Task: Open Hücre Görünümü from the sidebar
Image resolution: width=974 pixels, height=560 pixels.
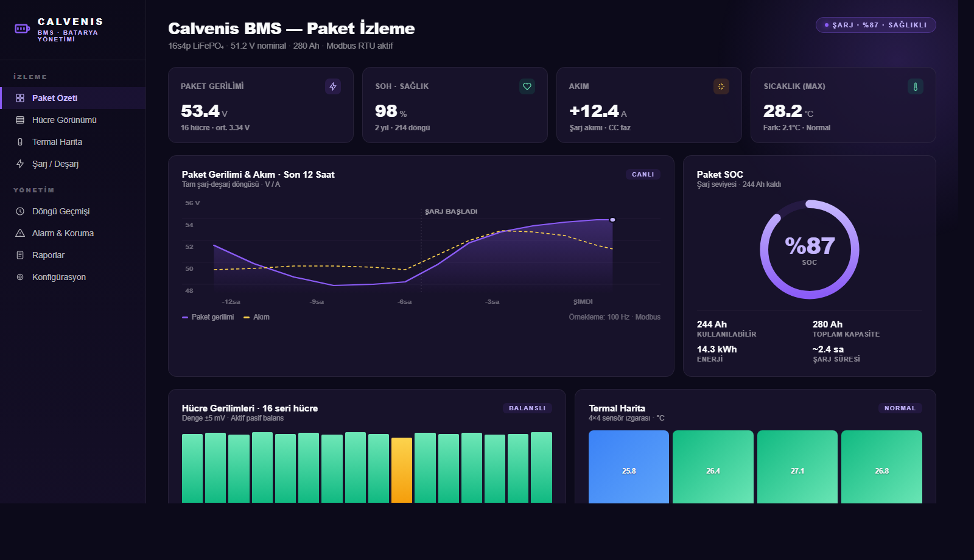Action: [x=64, y=120]
